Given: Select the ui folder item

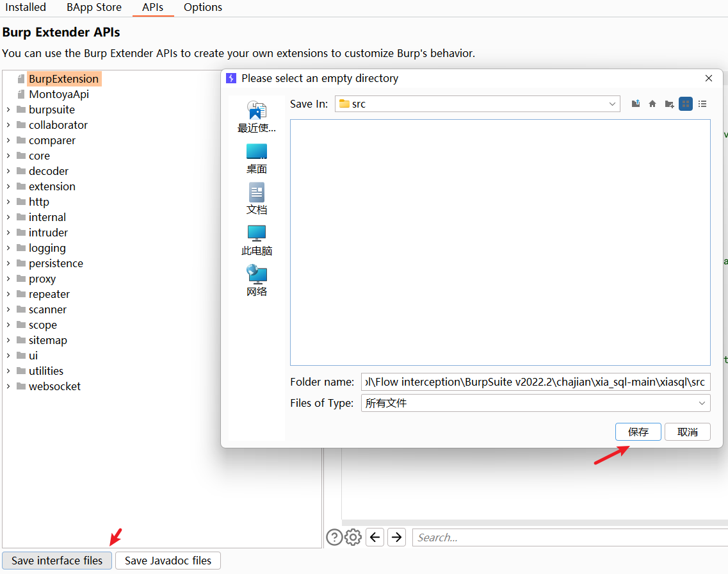Looking at the screenshot, I should click(x=33, y=356).
